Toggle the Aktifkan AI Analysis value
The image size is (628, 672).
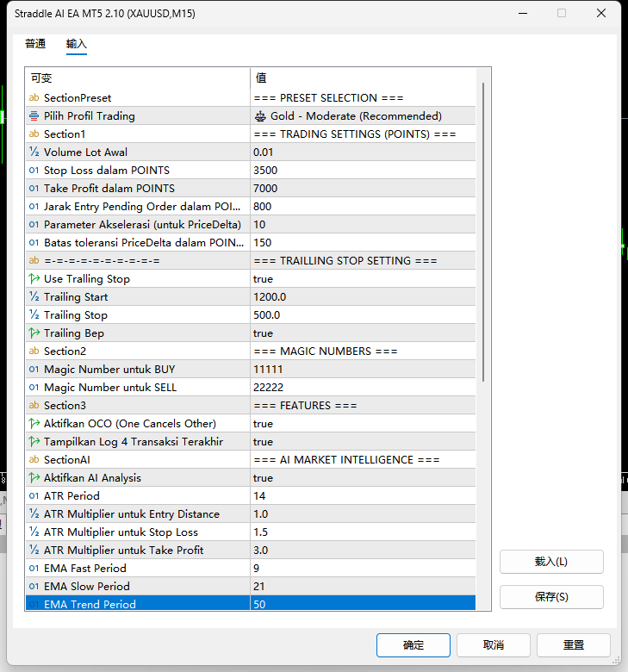363,477
